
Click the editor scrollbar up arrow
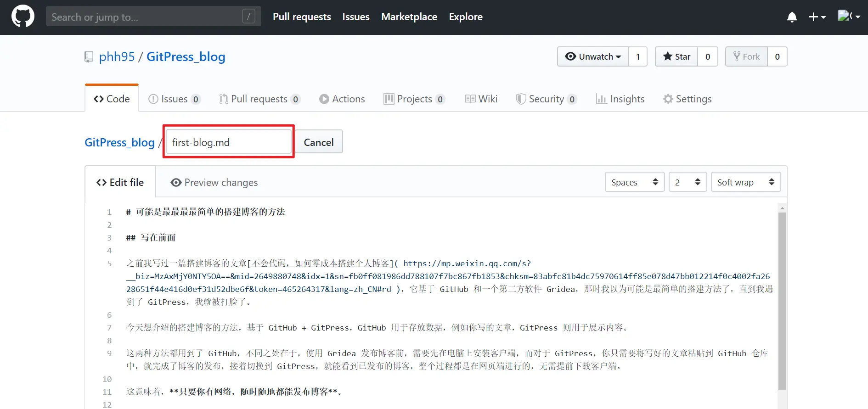tap(782, 208)
